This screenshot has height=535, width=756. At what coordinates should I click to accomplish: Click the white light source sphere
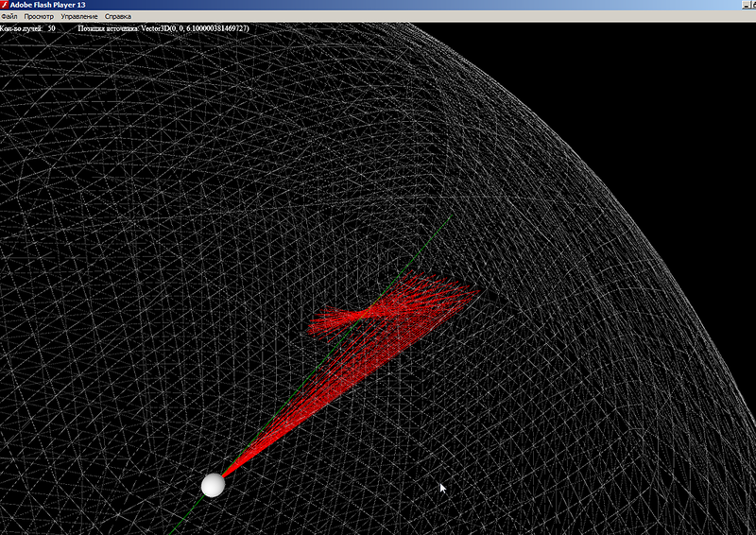(214, 485)
